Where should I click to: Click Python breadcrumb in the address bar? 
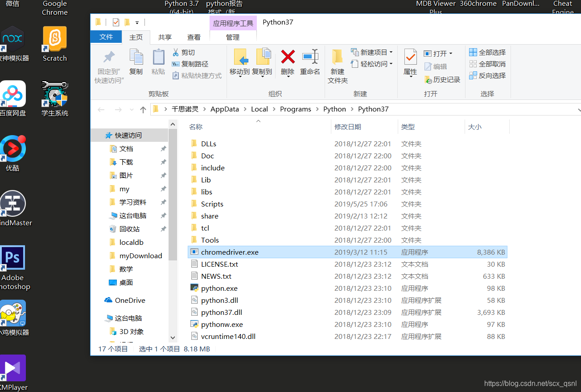334,109
